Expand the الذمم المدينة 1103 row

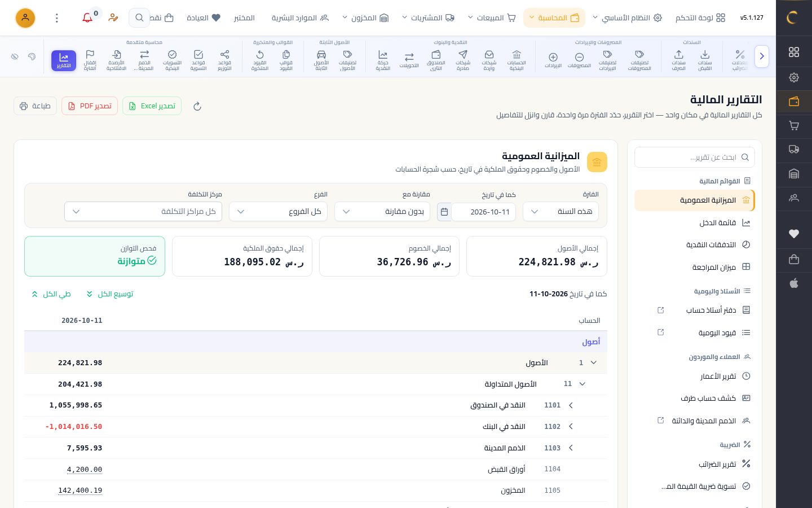pyautogui.click(x=571, y=448)
